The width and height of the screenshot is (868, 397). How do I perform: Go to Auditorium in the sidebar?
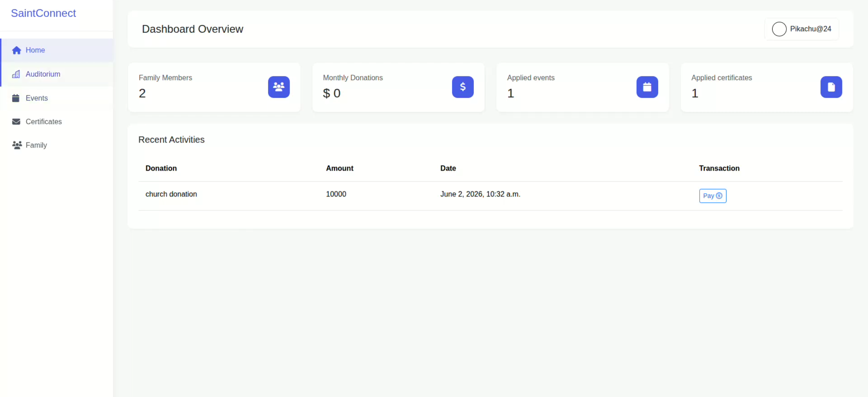(x=57, y=74)
